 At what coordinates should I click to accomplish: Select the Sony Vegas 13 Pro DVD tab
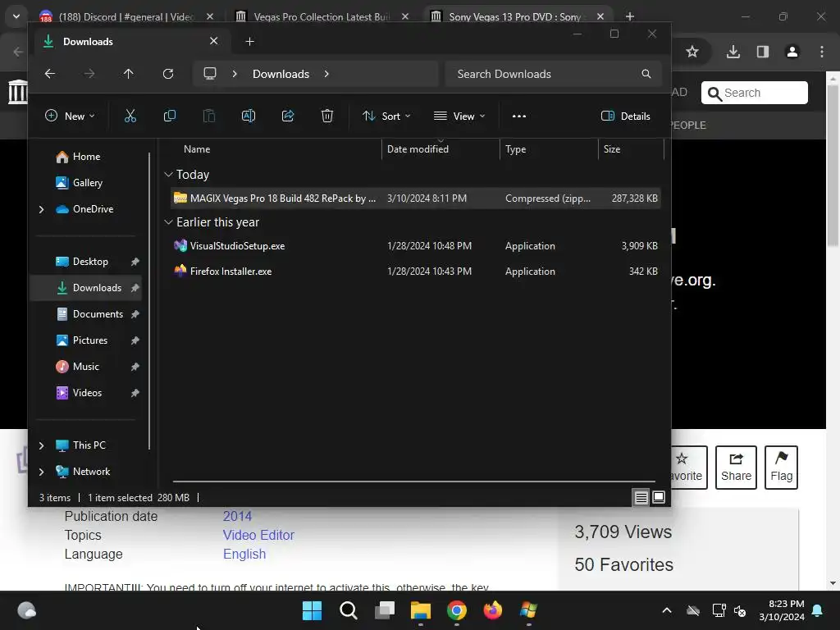pos(518,16)
